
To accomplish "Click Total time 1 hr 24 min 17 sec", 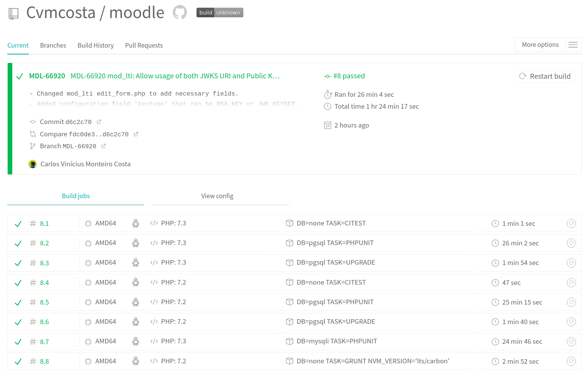I will (x=377, y=106).
